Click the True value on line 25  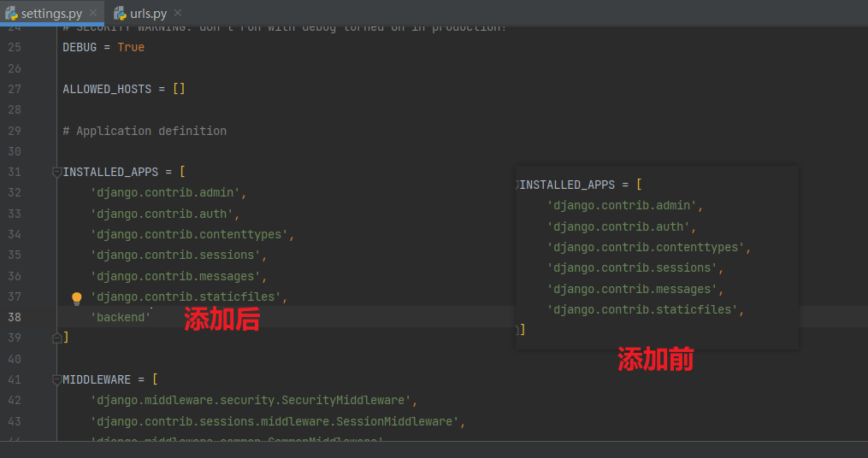coord(131,48)
